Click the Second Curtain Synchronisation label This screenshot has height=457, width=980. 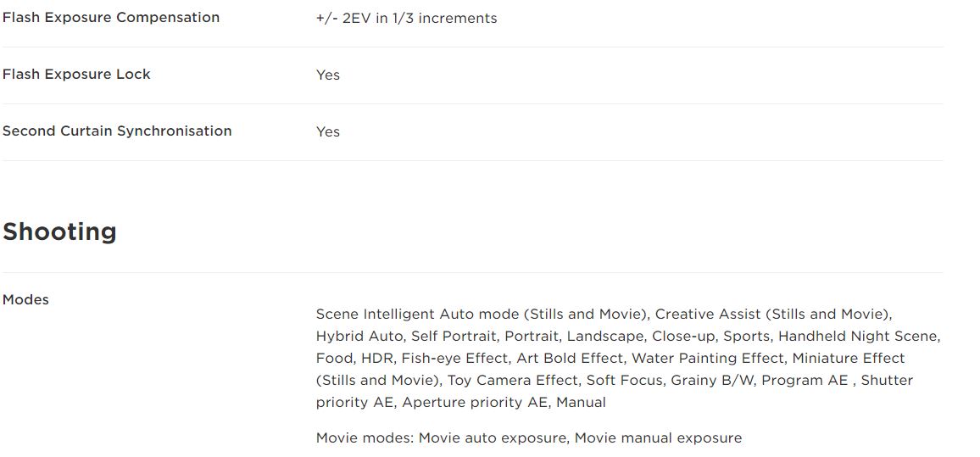point(117,131)
